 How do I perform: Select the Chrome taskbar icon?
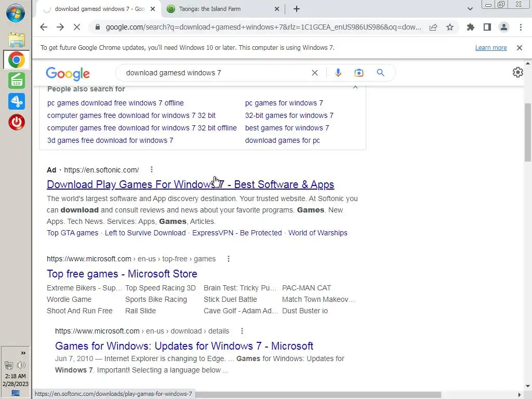point(16,60)
